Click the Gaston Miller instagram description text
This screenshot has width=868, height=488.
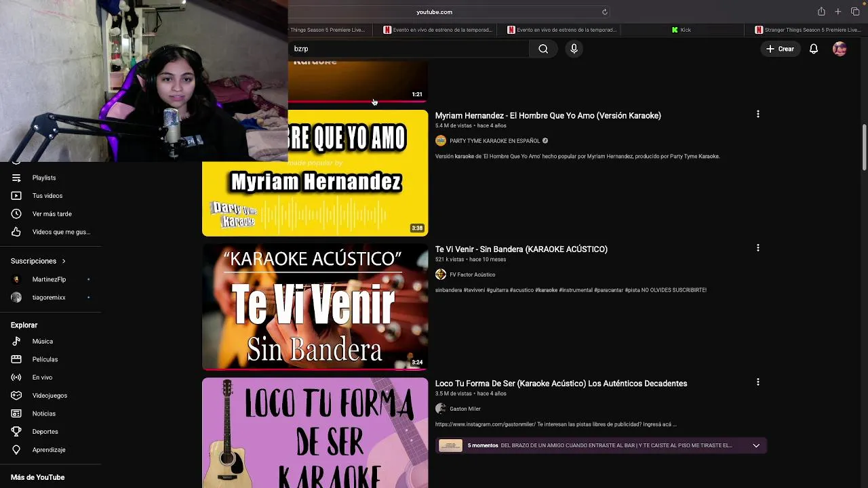555,424
